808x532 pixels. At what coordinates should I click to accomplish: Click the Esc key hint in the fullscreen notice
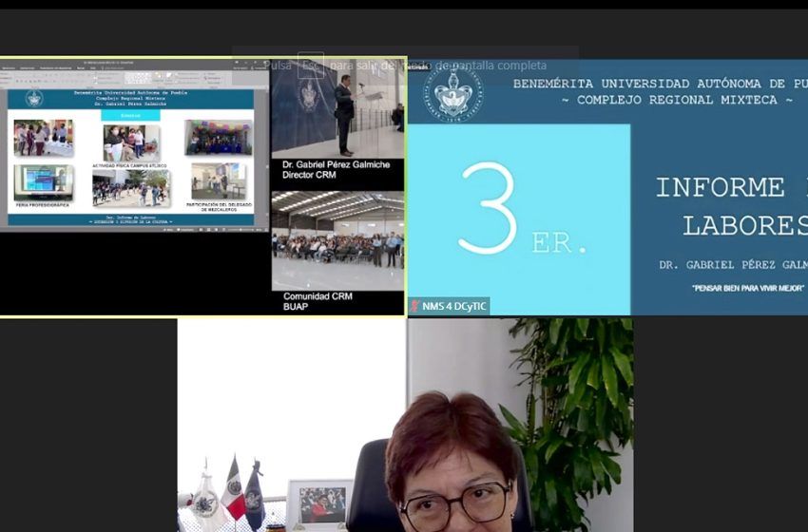[x=311, y=66]
